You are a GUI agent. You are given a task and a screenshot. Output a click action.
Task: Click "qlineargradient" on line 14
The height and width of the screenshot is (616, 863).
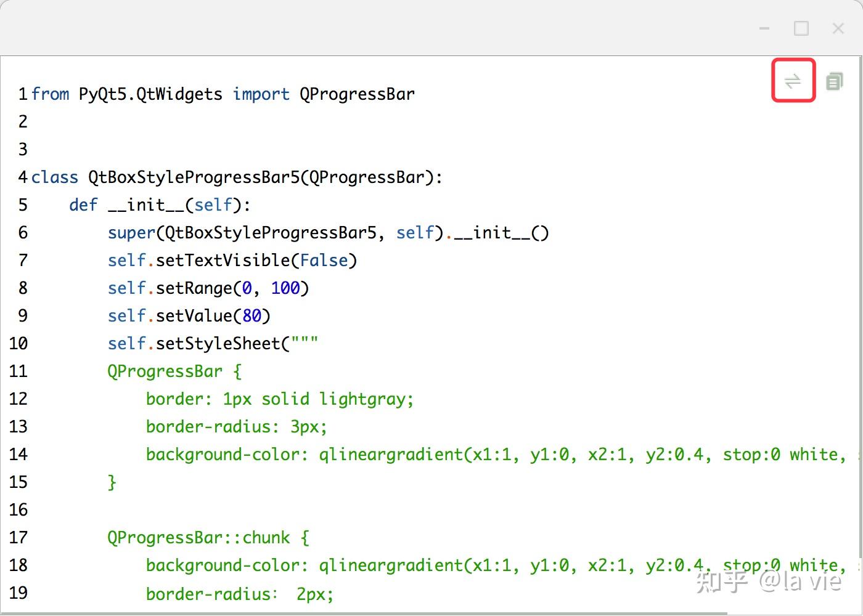click(x=391, y=455)
